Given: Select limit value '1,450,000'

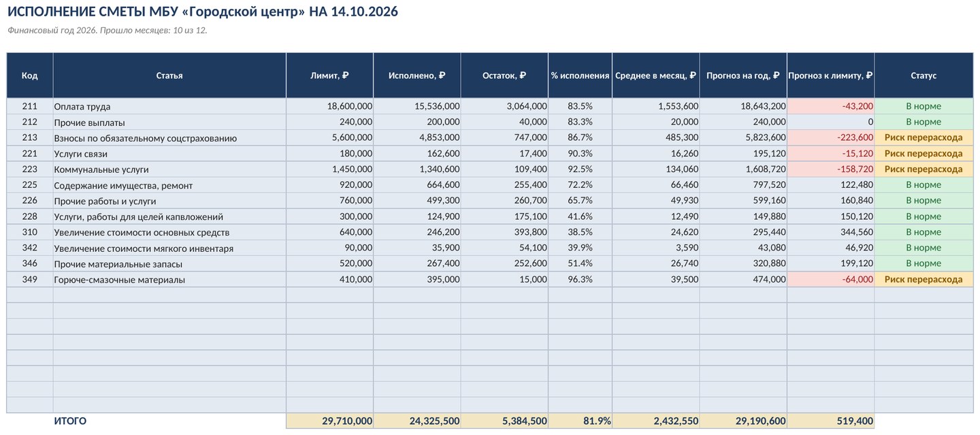Looking at the screenshot, I should (x=330, y=169).
